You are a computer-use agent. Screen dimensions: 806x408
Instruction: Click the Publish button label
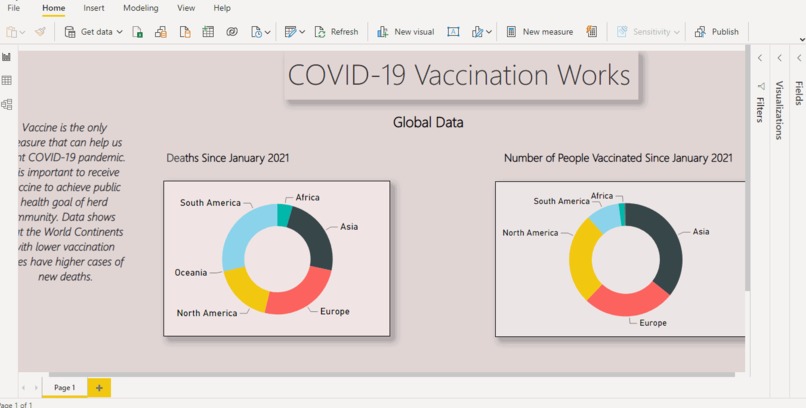(725, 32)
